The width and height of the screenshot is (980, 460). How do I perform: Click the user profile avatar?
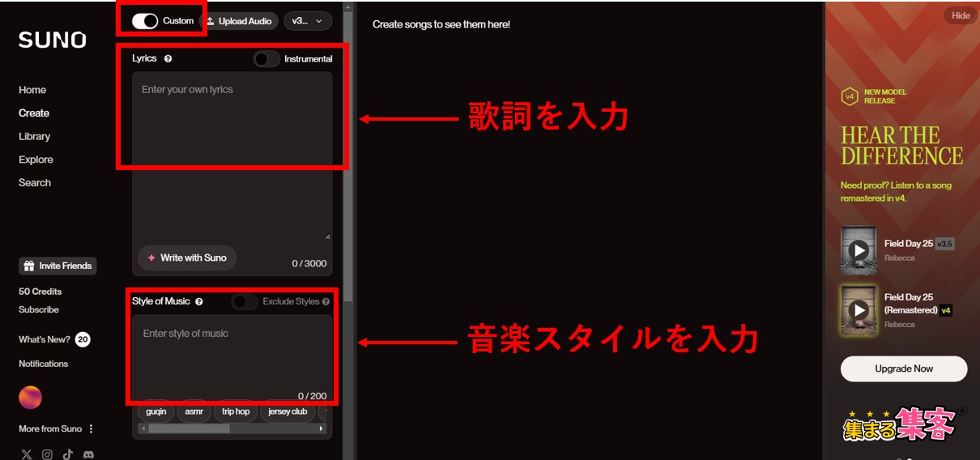click(31, 397)
